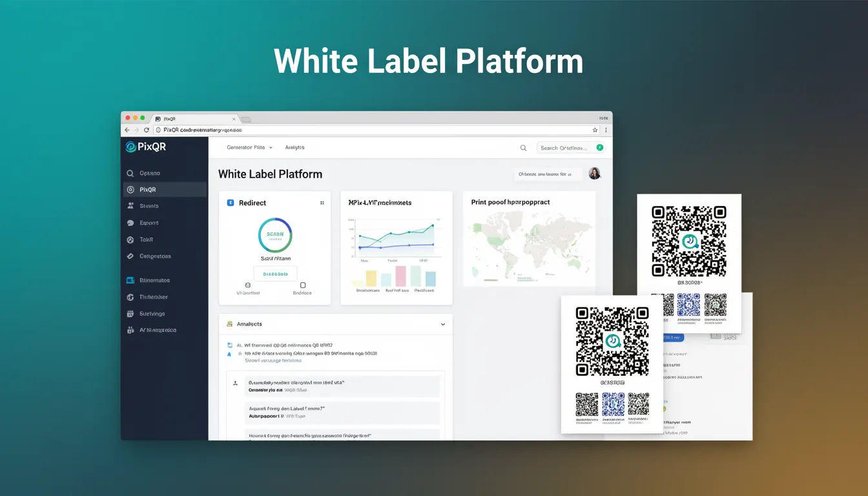The height and width of the screenshot is (496, 868).
Task: Close the PixQR browser tab
Action: pos(234,119)
